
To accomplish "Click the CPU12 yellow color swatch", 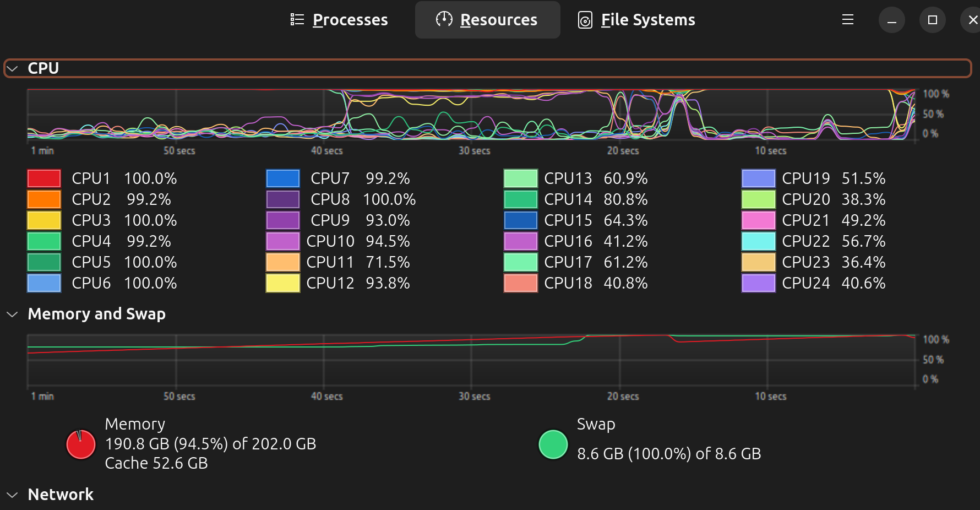I will [282, 283].
